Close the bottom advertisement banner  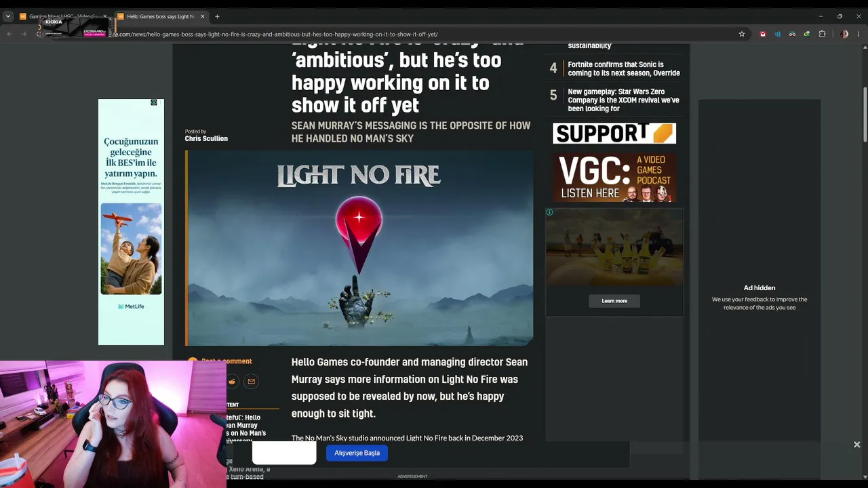point(856,445)
